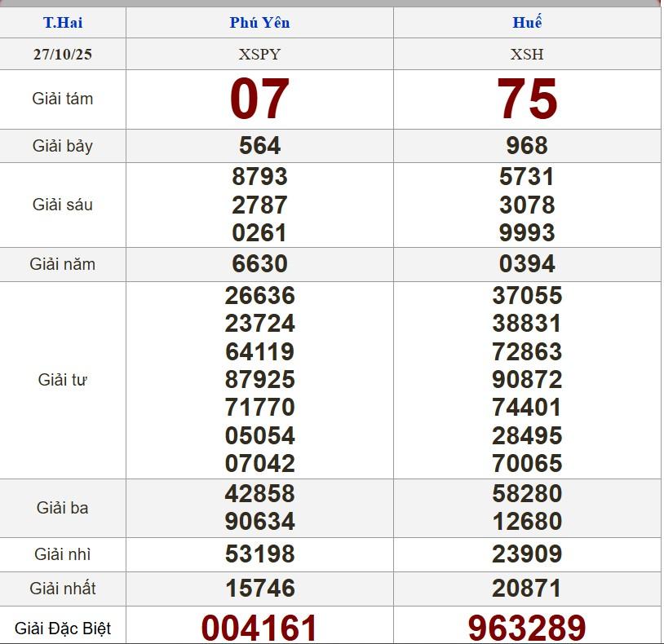Viewport: 664px width, 644px height.
Task: Click Huế's Giải tám number 75
Action: [527, 99]
